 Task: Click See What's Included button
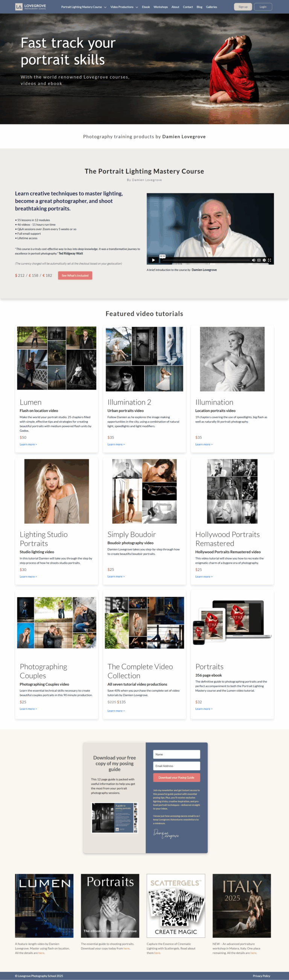(75, 275)
